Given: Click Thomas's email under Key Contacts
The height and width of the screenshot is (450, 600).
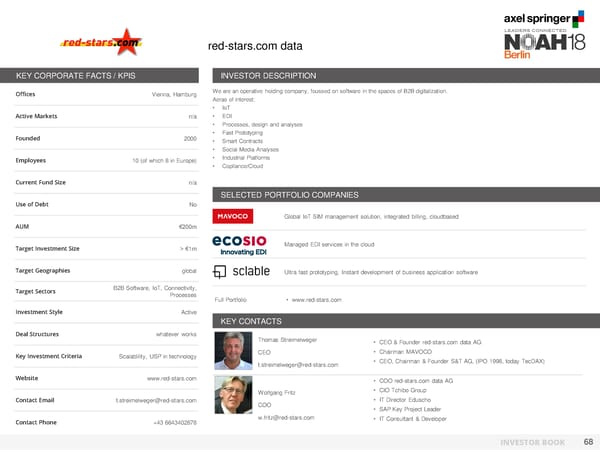Looking at the screenshot, I should [298, 365].
